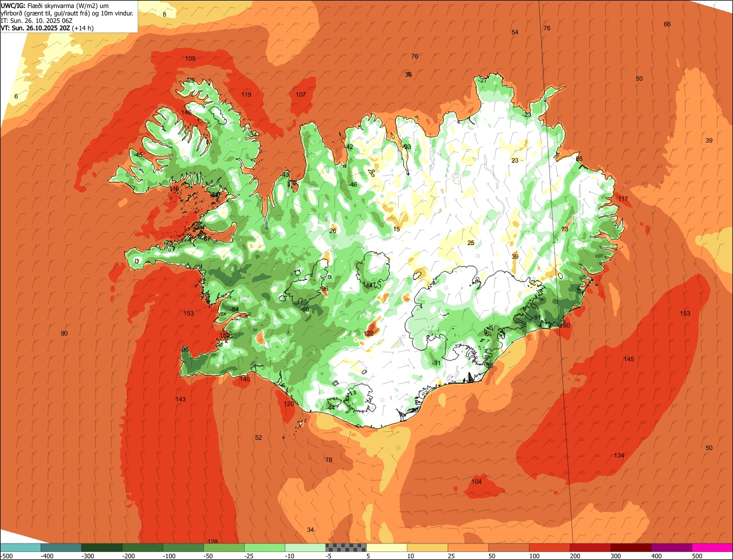733x560 pixels.
Task: Click the 'IT: Sun. 26. 10. 2025 06Z' line
Action: point(36,20)
